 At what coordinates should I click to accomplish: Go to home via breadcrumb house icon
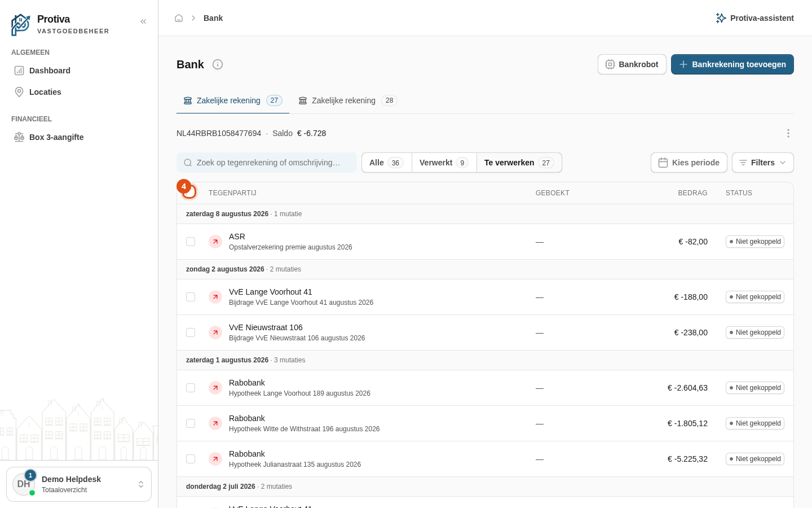click(179, 18)
